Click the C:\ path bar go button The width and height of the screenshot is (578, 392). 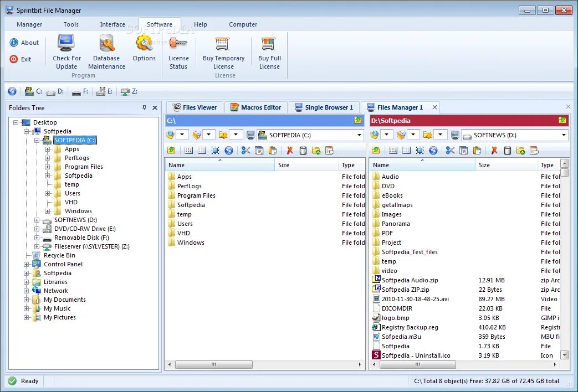(358, 121)
